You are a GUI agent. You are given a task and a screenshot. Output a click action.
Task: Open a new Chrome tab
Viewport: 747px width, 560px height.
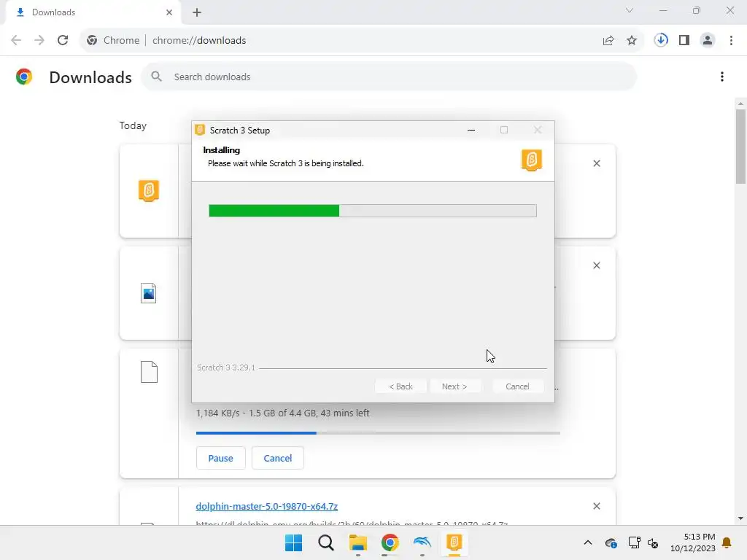click(197, 12)
